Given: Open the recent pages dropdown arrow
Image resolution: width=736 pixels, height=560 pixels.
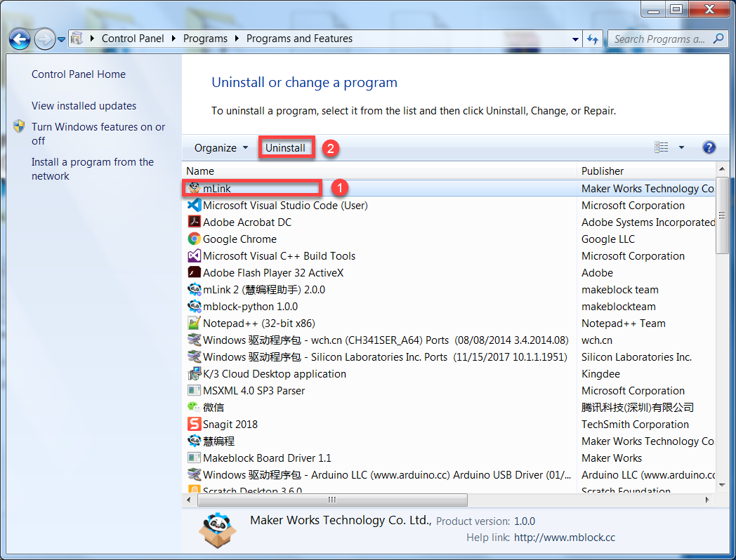Looking at the screenshot, I should (62, 40).
